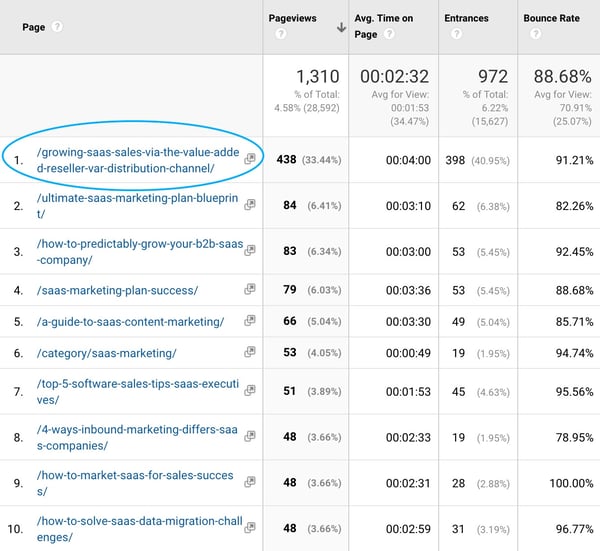Viewport: 600px width, 551px height.
Task: Select bounce rate cell 92.45%
Action: pyautogui.click(x=574, y=252)
